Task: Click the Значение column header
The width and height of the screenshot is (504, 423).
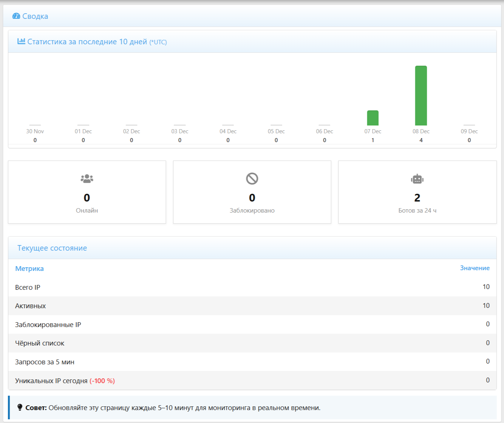Action: (474, 268)
